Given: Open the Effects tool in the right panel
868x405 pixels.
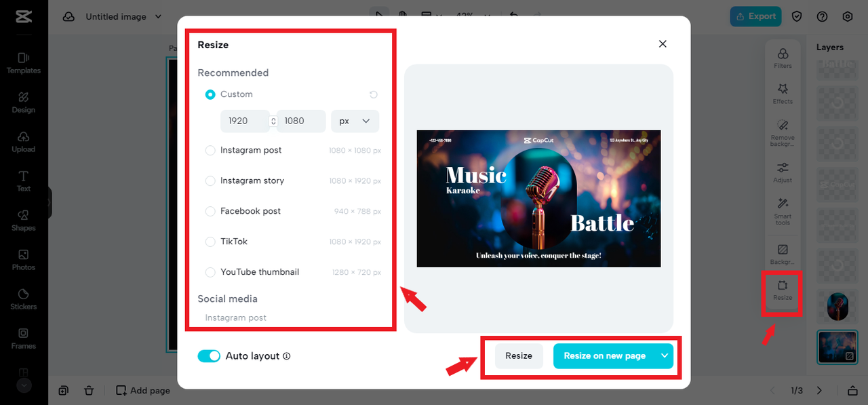Looking at the screenshot, I should click(783, 94).
